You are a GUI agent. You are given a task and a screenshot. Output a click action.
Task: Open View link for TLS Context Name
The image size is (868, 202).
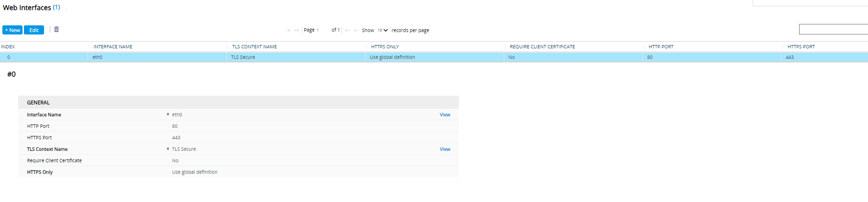coord(445,149)
